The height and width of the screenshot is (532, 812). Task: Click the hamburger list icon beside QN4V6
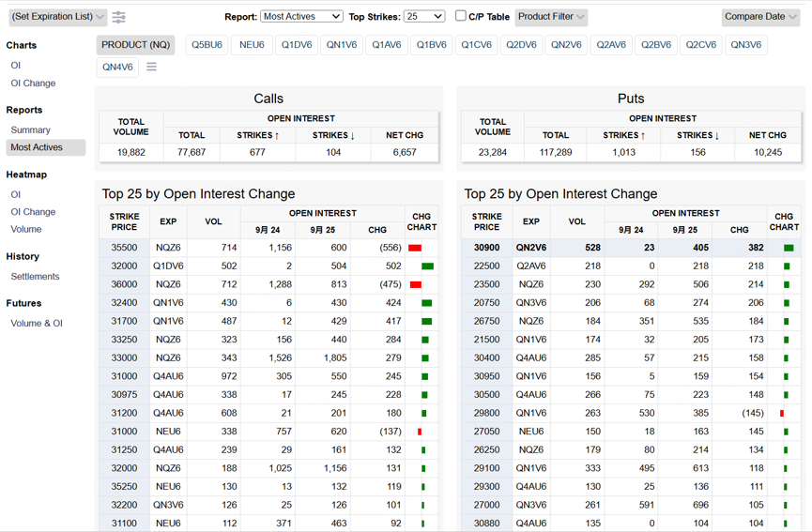151,67
